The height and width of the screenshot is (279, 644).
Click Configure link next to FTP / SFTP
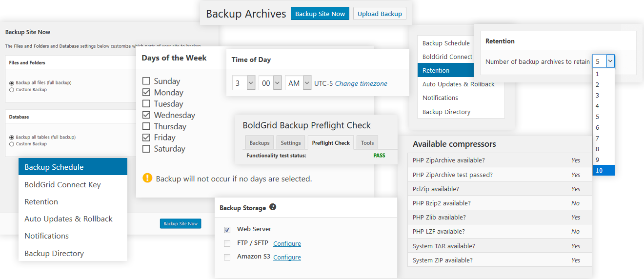click(287, 243)
